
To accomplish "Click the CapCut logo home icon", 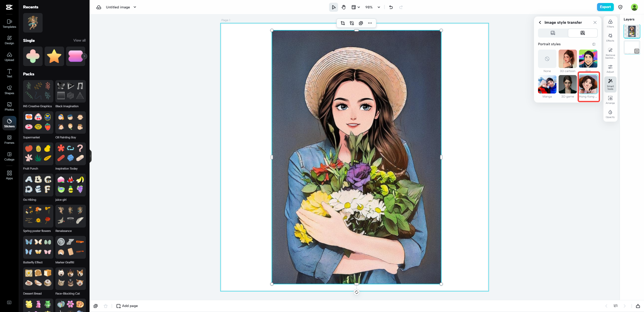I will [9, 7].
